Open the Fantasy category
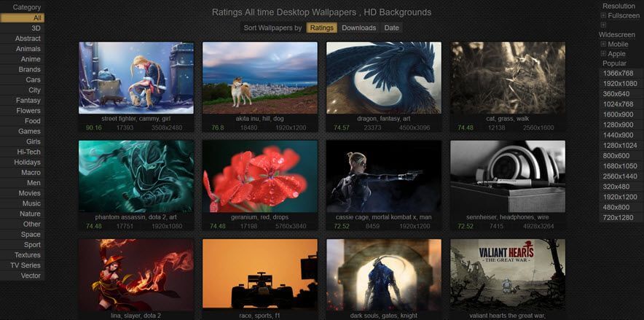 click(22, 101)
